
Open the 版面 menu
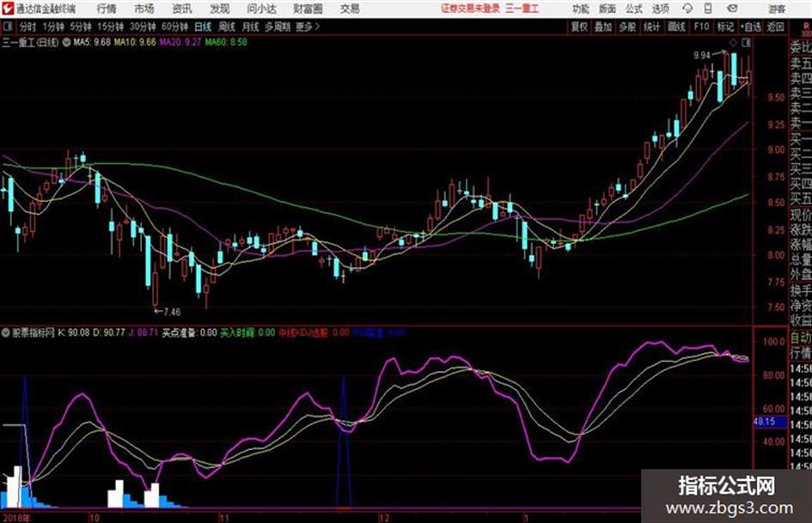pyautogui.click(x=607, y=9)
